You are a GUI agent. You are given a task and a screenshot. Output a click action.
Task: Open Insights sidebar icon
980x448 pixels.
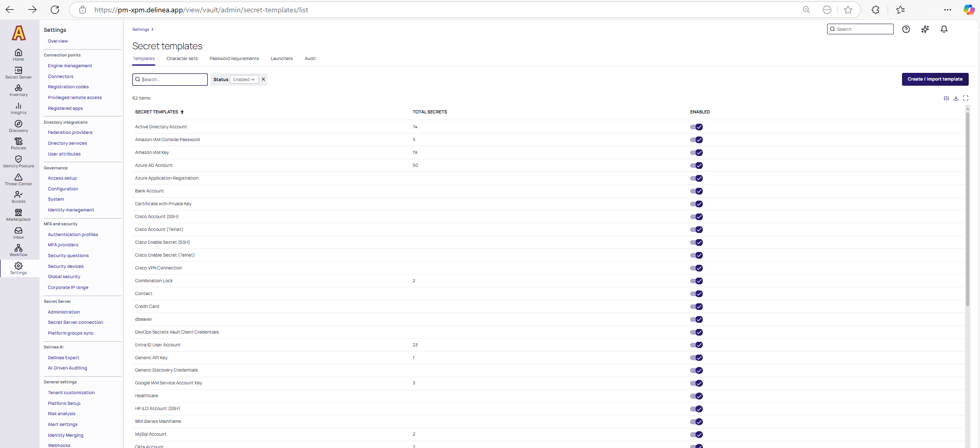coord(18,108)
